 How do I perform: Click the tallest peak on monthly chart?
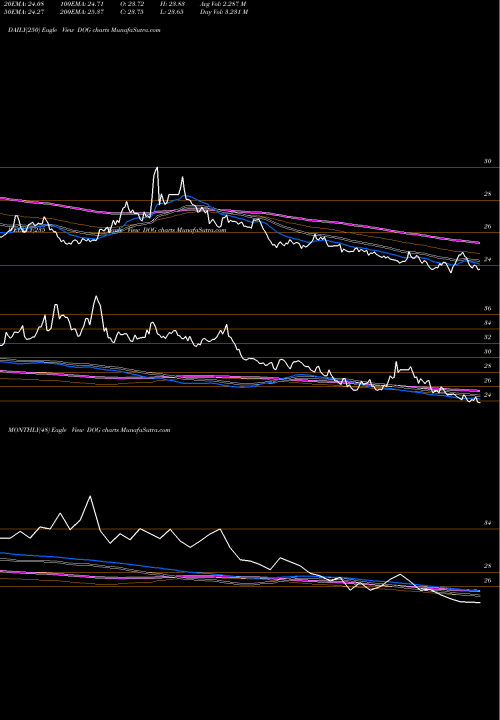point(90,497)
